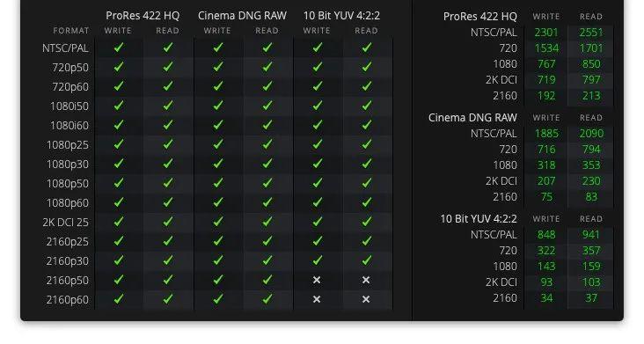
Task: Click the FORMAT column label
Action: click(x=71, y=31)
